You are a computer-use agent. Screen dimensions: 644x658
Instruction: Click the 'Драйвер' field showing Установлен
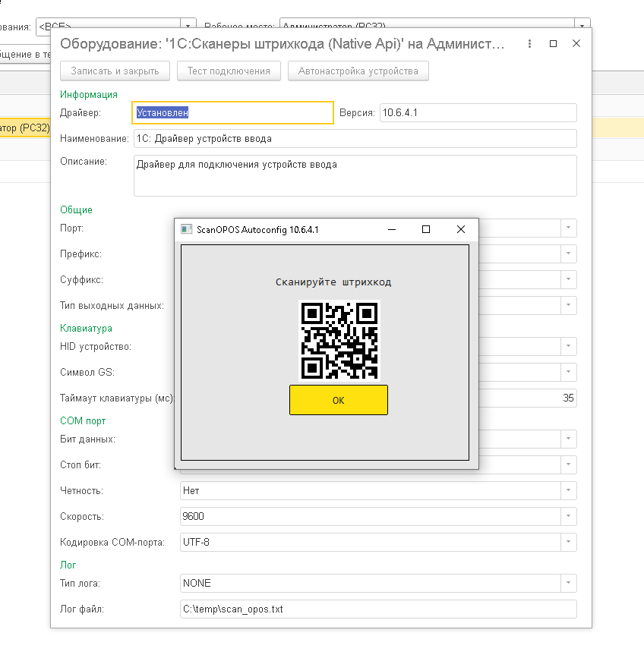tap(232, 112)
